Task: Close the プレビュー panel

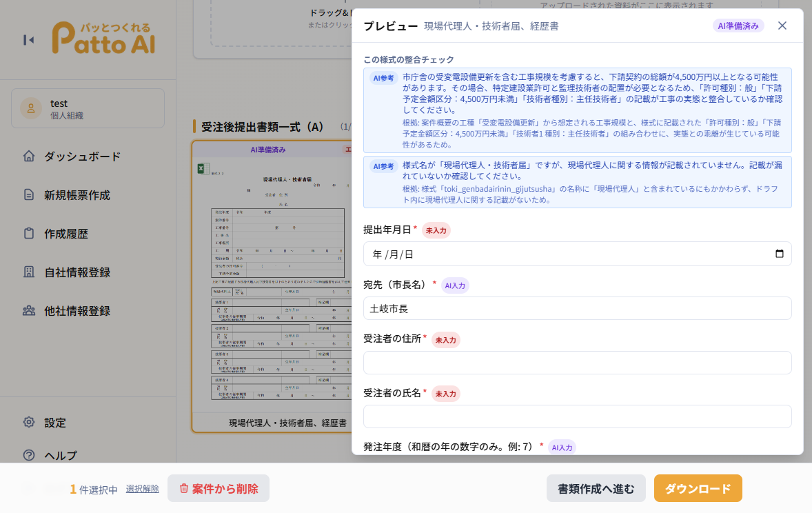Action: click(782, 26)
